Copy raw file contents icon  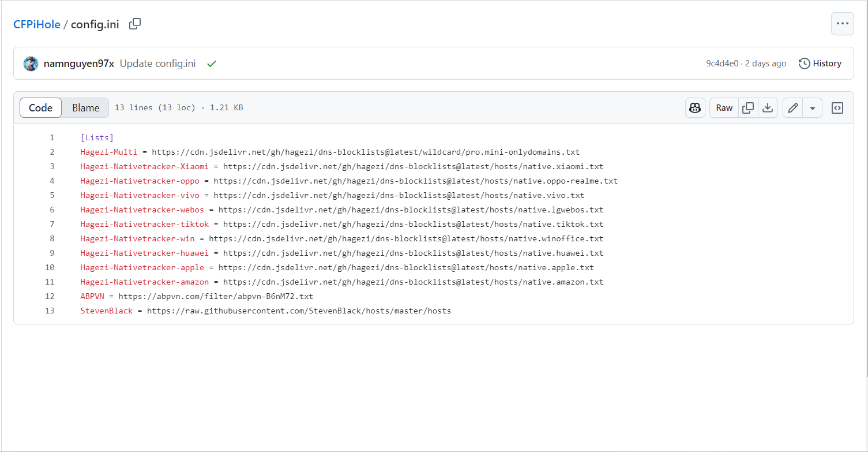748,108
